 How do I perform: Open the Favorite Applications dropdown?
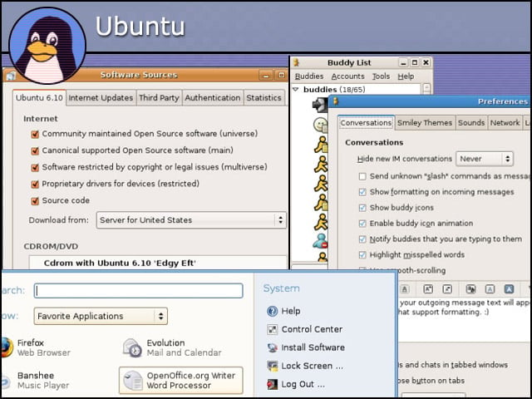(101, 316)
